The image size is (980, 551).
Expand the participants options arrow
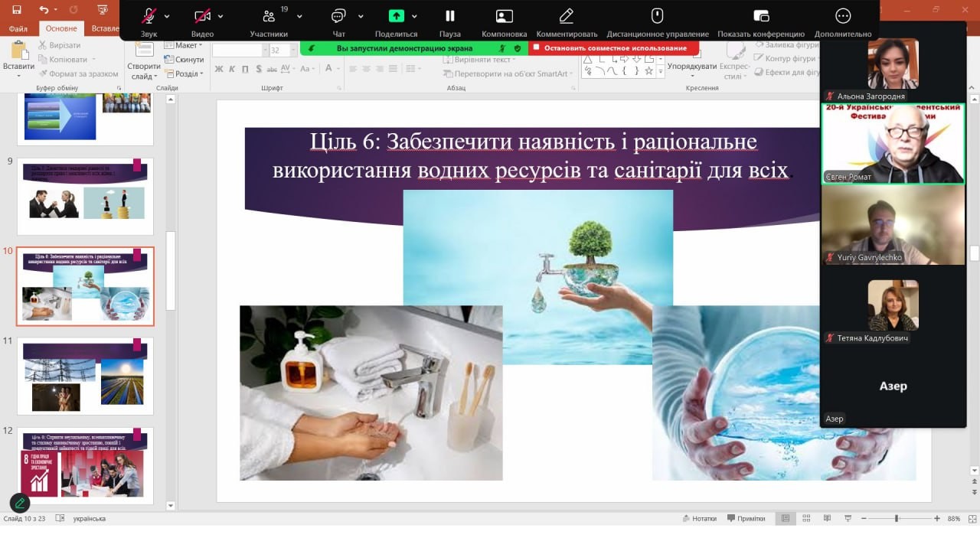[x=299, y=16]
